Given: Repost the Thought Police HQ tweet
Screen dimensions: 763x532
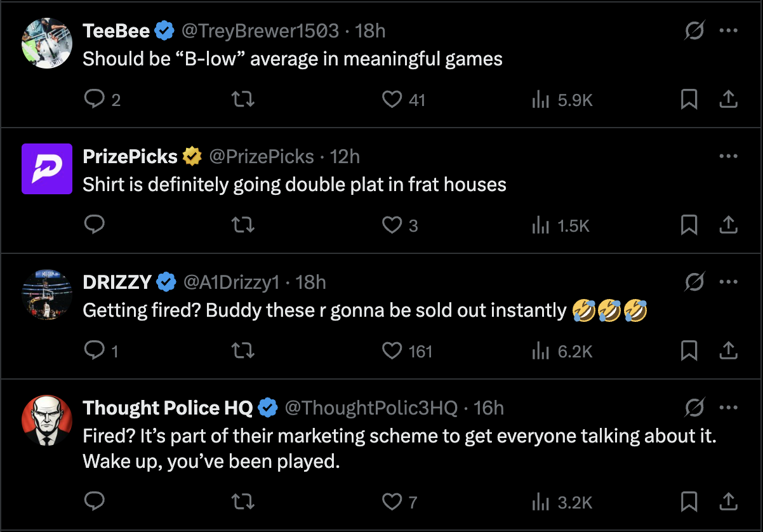Looking at the screenshot, I should coord(241,502).
